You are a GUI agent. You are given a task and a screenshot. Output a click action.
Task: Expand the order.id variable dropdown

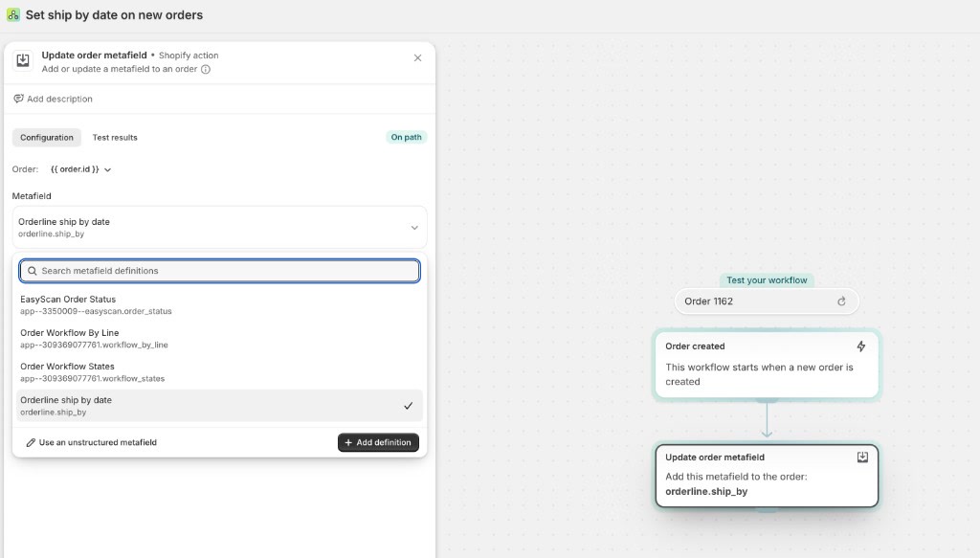tap(80, 169)
